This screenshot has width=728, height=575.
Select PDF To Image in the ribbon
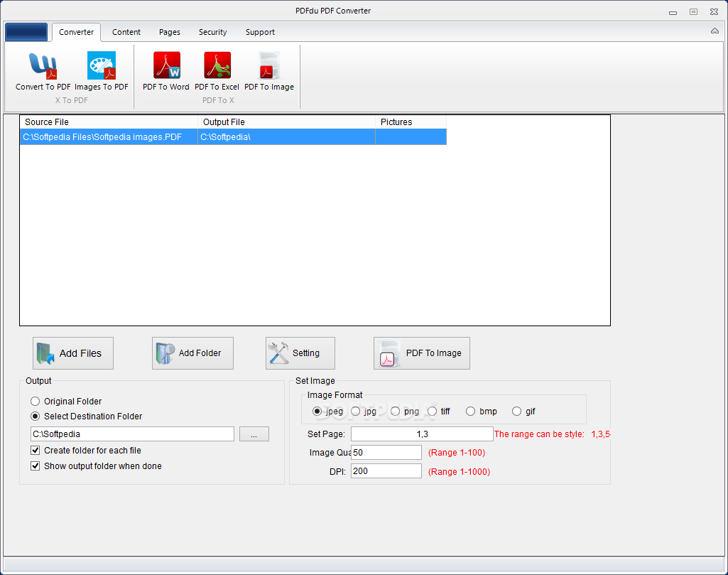point(269,71)
